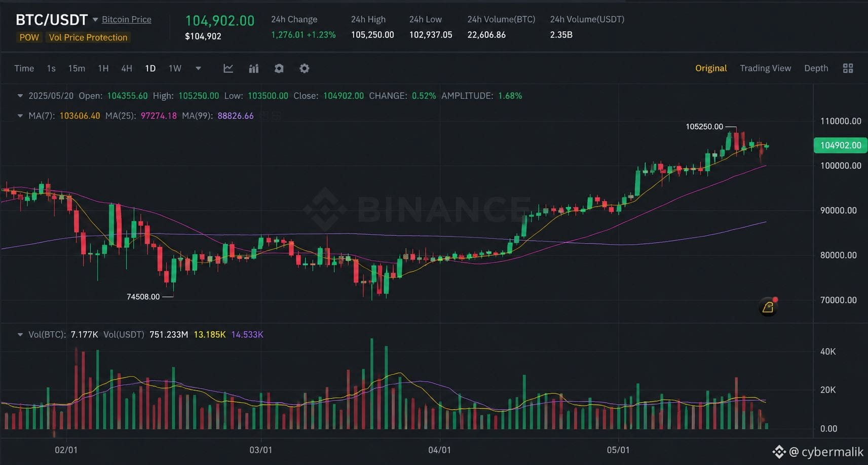Click the POW tag
This screenshot has width=868, height=465.
pyautogui.click(x=29, y=37)
